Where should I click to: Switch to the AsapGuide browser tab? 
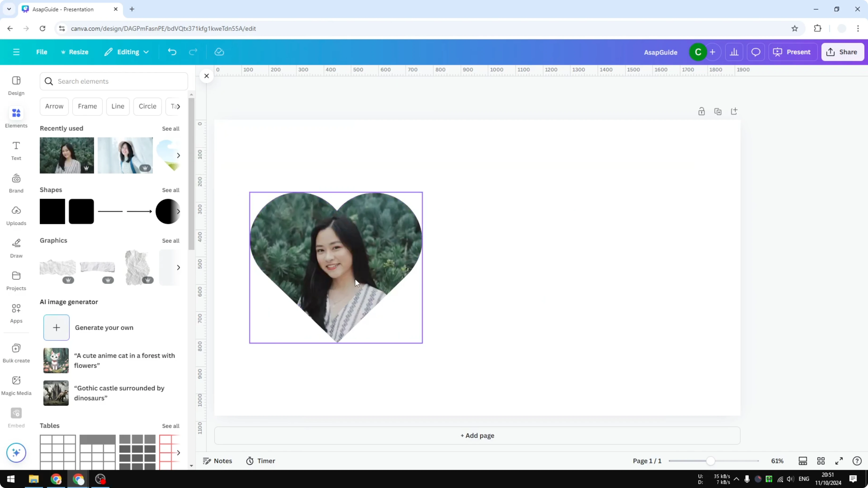(64, 9)
